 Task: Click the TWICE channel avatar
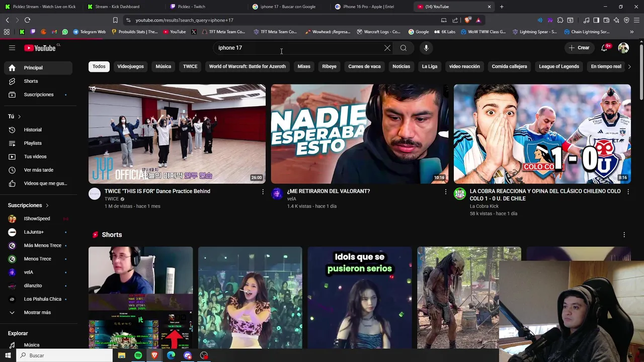click(95, 194)
